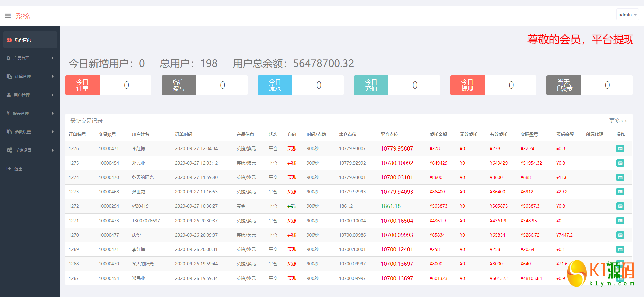
Task: Click the gears icon for 系统设置
Action: [x=9, y=150]
